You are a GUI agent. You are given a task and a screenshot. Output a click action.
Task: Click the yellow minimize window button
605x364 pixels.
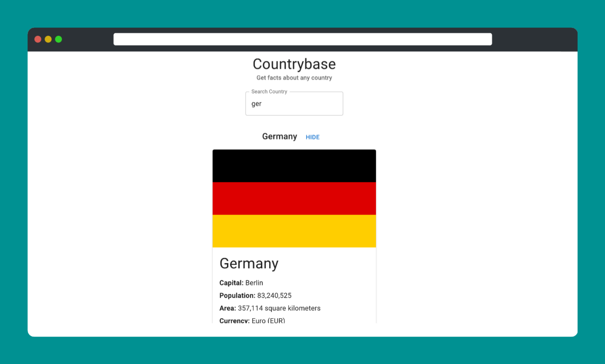[x=48, y=39]
